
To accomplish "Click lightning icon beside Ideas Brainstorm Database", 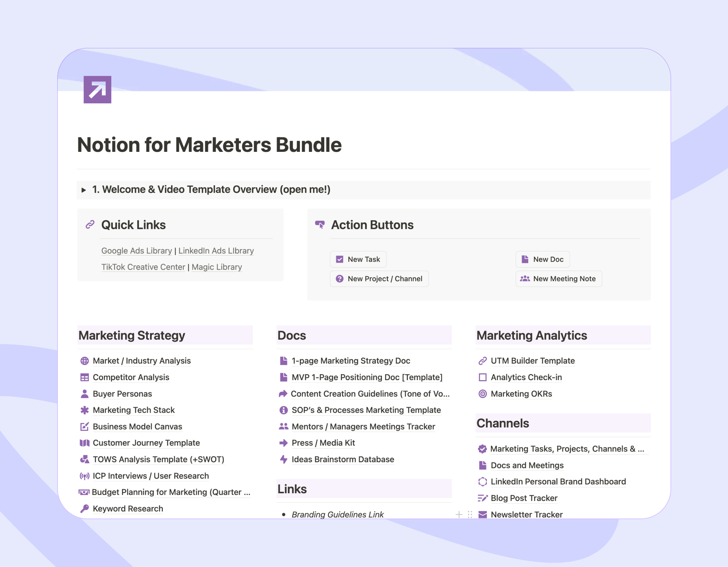I will (284, 459).
